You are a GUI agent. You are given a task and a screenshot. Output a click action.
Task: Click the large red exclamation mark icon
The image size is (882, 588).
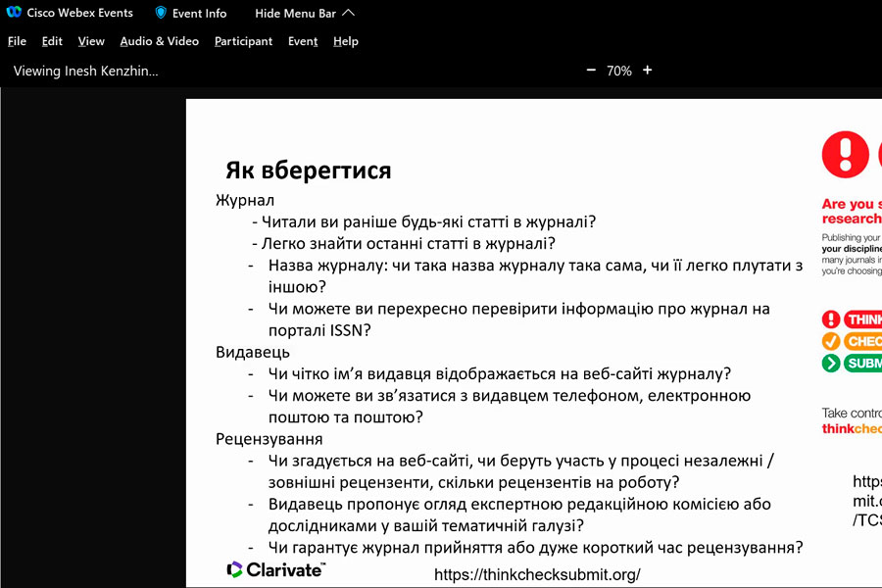(x=845, y=154)
